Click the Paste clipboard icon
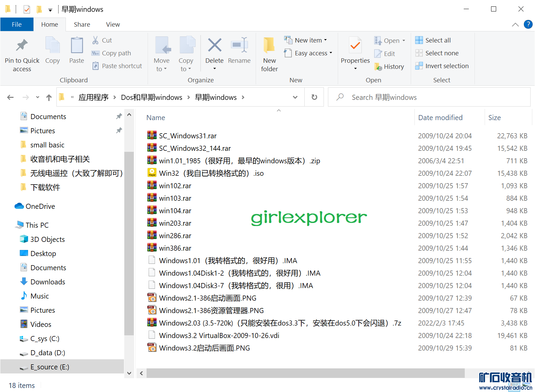This screenshot has width=535, height=392. [77, 45]
